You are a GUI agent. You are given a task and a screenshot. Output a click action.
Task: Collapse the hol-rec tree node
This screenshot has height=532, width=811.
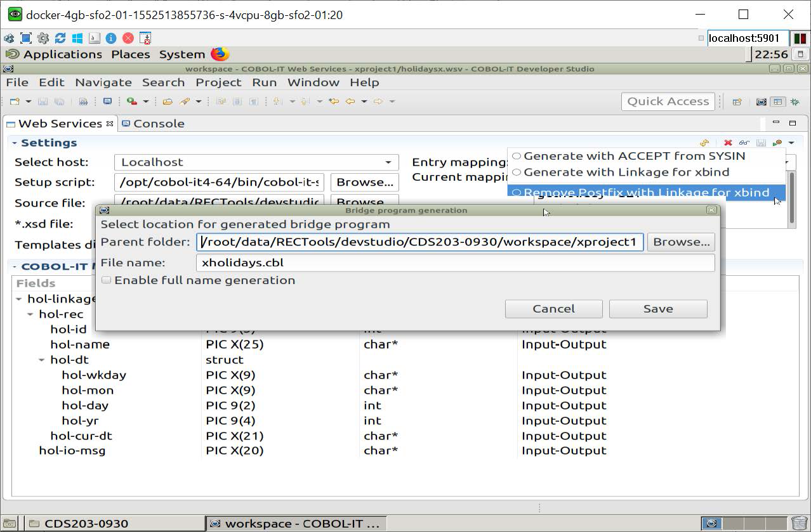click(x=30, y=315)
